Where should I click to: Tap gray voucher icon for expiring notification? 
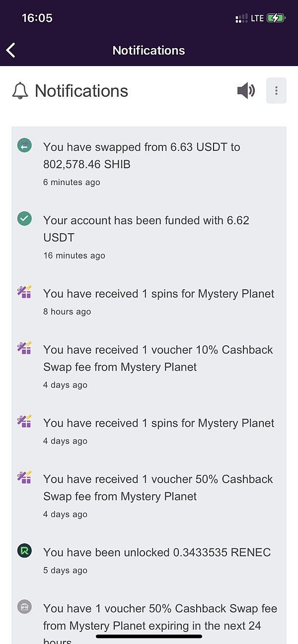(x=24, y=607)
